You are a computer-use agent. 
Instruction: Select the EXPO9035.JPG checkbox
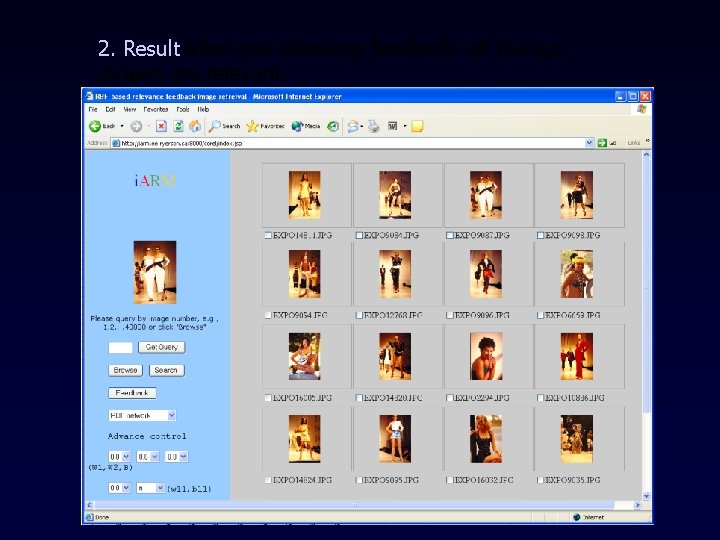tap(540, 480)
